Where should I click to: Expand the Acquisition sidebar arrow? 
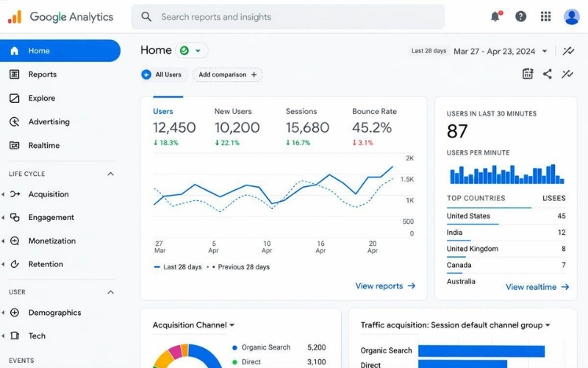(x=3, y=194)
